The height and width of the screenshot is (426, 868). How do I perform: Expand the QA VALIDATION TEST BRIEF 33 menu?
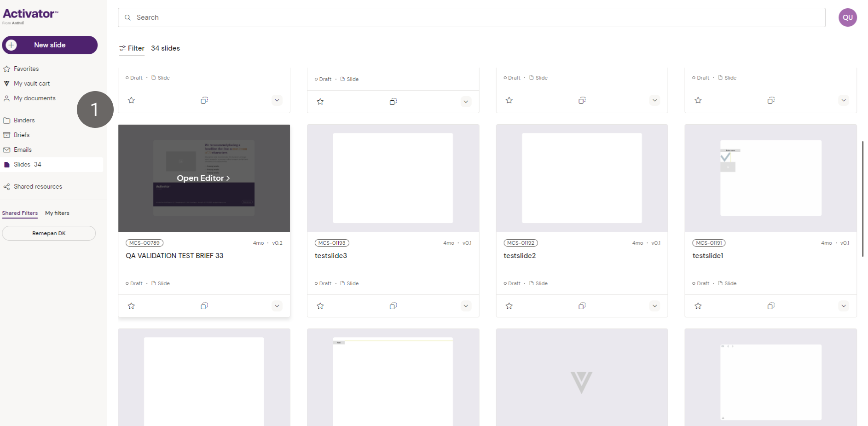click(x=277, y=306)
